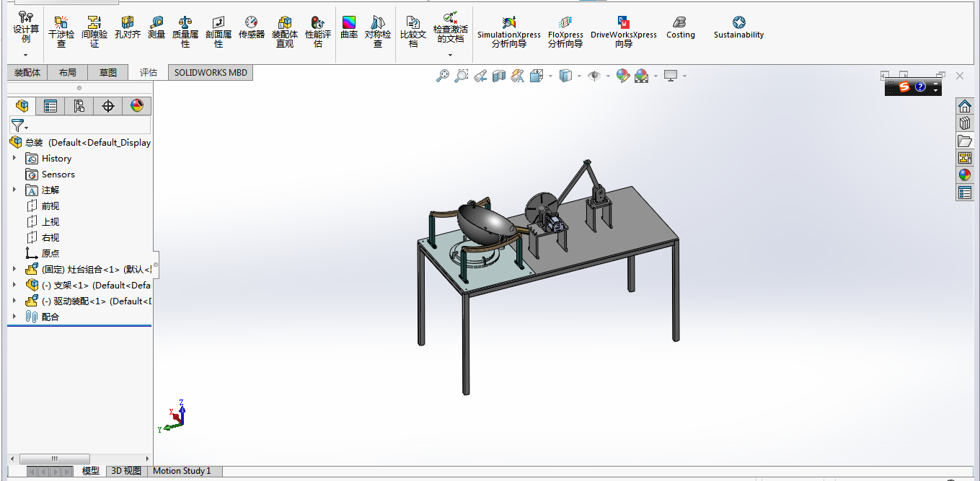
Task: Launch FloXpress analysis wizard
Action: tap(565, 32)
